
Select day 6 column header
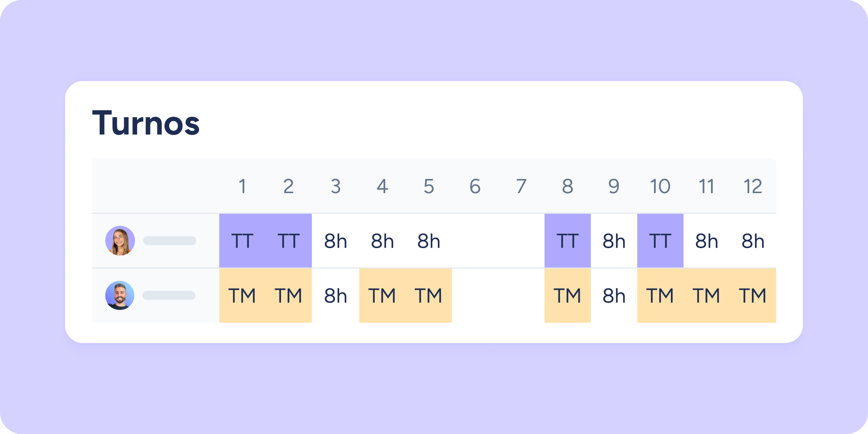coord(475,187)
